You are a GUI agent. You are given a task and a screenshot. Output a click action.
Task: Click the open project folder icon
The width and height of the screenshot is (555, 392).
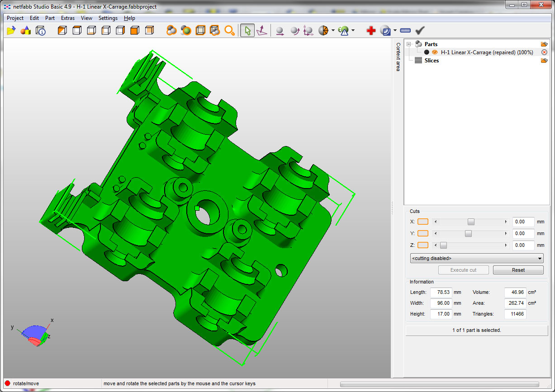12,31
